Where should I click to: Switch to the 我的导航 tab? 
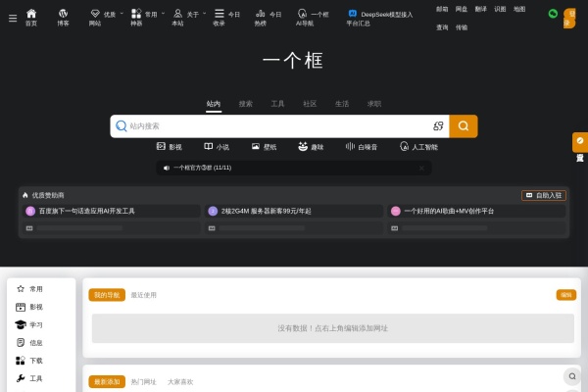point(107,295)
